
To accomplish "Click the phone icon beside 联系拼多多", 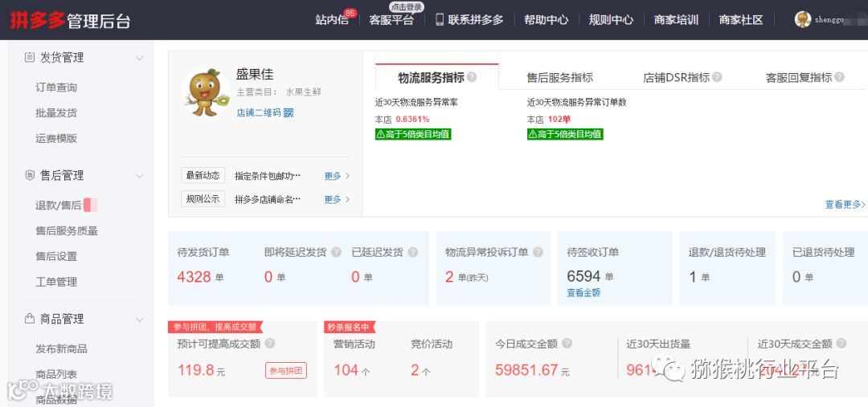I will point(440,20).
